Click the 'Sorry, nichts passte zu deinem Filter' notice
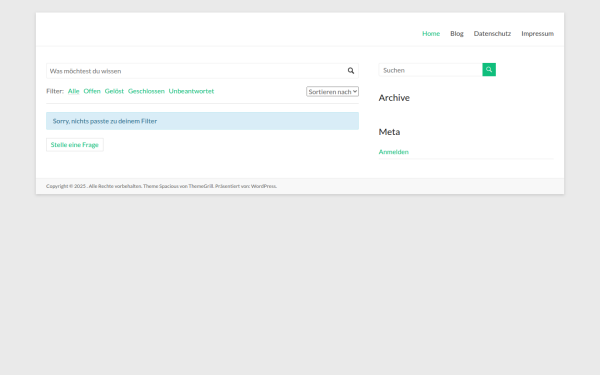 [x=202, y=121]
